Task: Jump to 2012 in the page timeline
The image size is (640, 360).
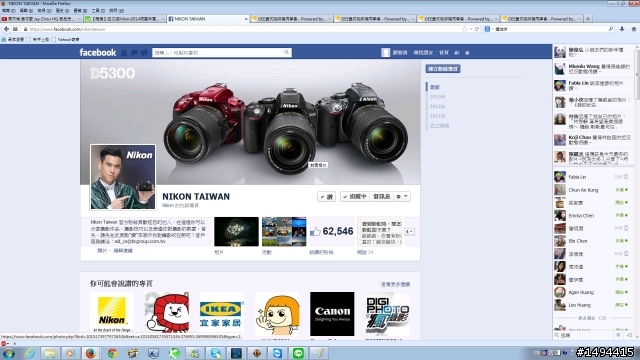Action: pyautogui.click(x=437, y=106)
